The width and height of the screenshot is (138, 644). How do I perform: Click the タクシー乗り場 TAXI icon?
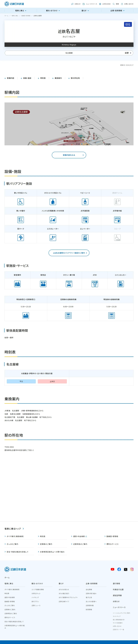pyautogui.click(x=69, y=284)
